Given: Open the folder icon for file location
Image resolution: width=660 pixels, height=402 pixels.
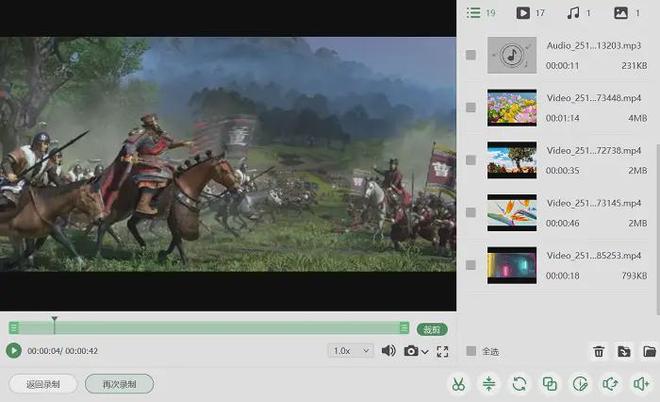Looking at the screenshot, I should pos(649,351).
